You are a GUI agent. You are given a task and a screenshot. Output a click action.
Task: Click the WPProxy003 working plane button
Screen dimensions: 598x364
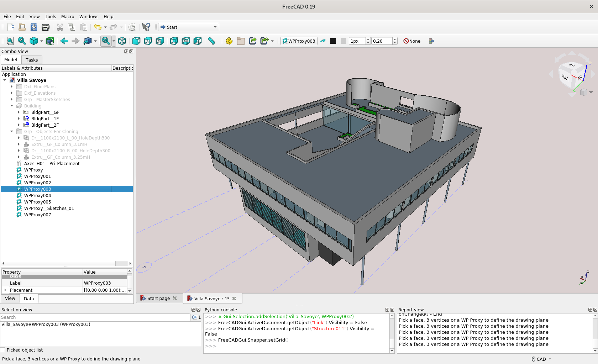(x=299, y=41)
